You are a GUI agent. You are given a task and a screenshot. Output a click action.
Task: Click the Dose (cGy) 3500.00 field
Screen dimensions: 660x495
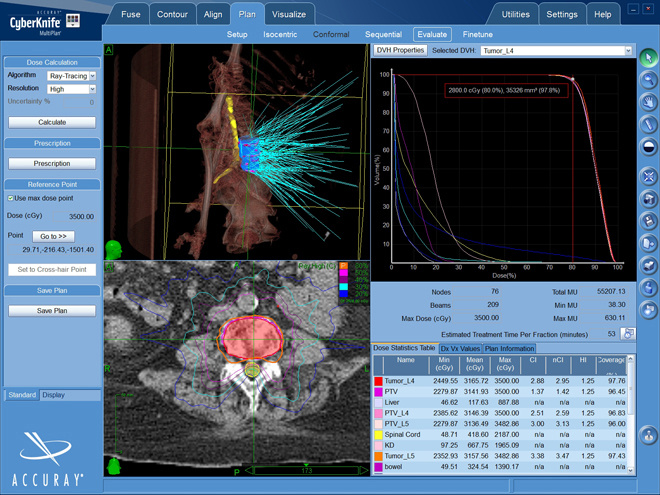click(74, 217)
